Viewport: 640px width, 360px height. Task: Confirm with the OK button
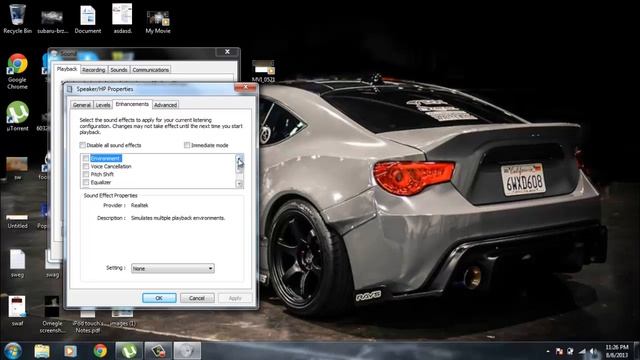click(x=159, y=298)
